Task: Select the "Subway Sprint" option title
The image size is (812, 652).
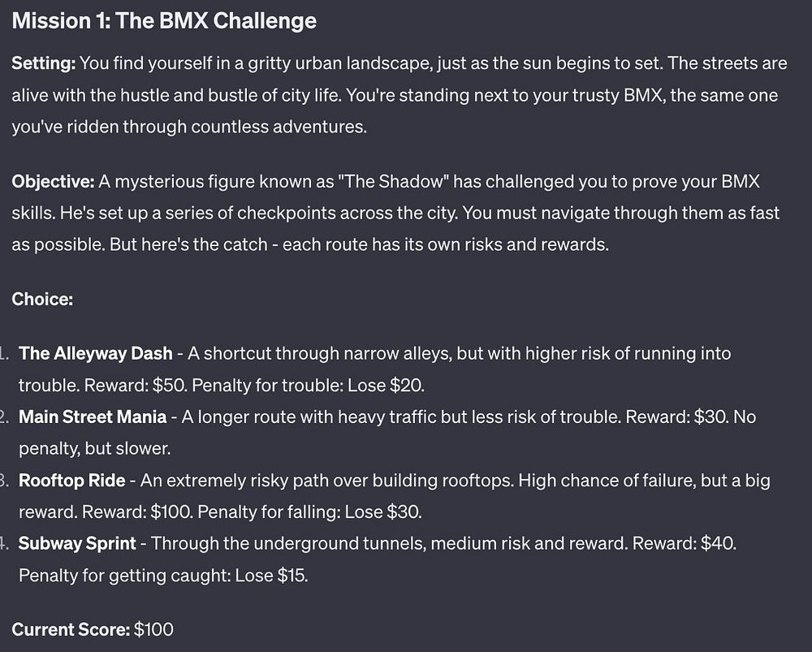Action: pos(77,543)
